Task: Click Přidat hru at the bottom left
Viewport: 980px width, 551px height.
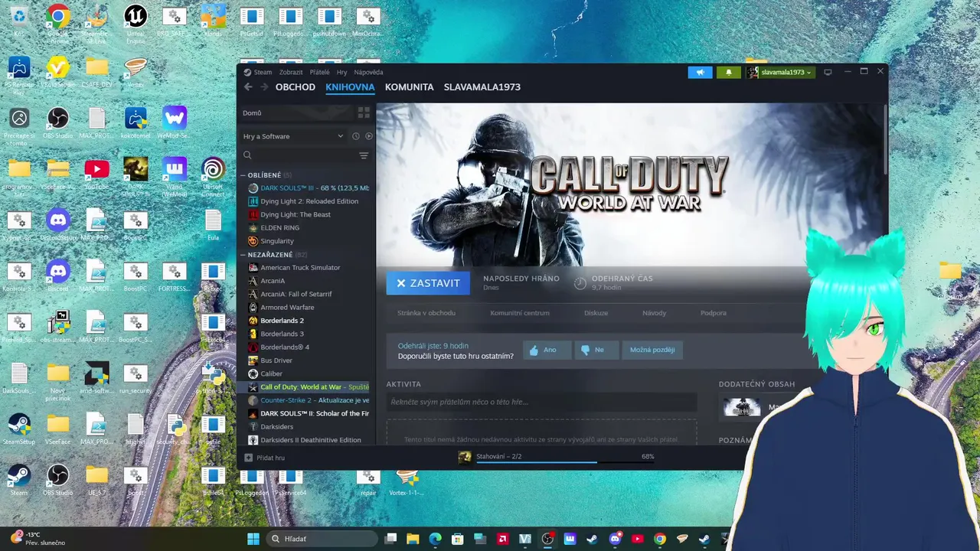Action: click(265, 458)
